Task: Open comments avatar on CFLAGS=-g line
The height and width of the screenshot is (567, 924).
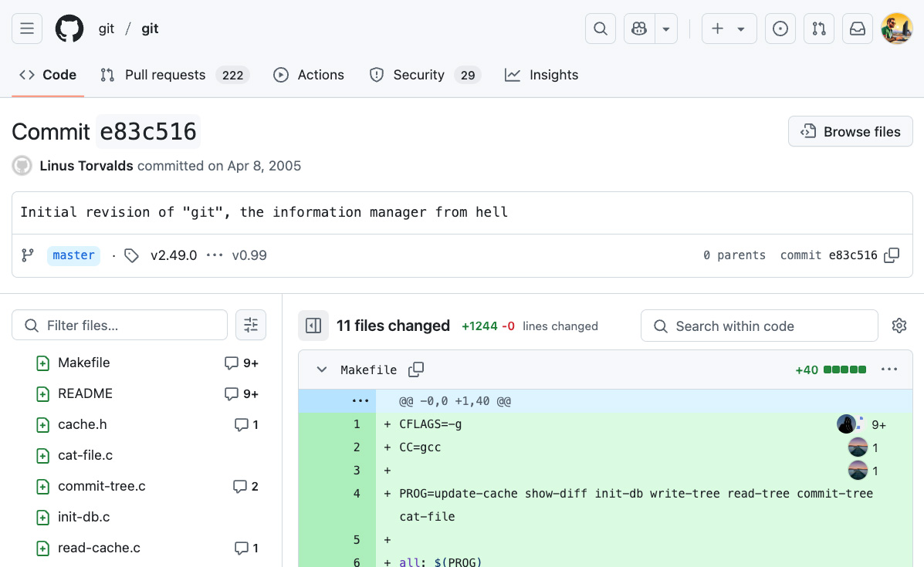Action: [x=846, y=424]
